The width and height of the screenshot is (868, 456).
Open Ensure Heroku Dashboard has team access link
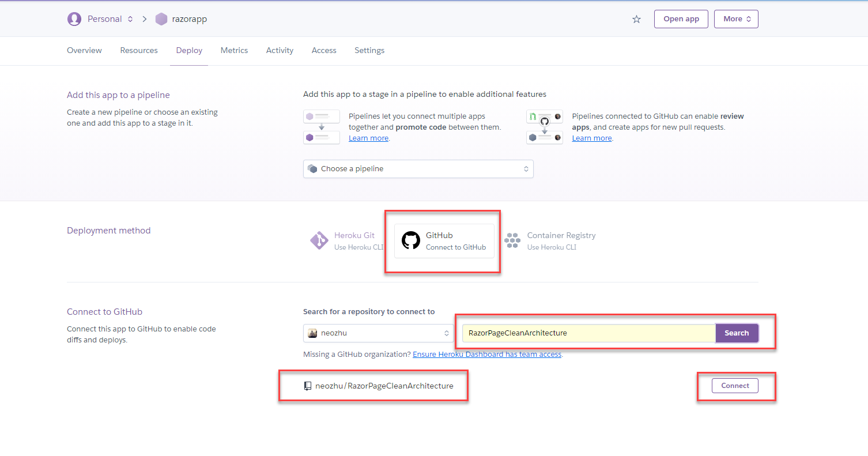tap(487, 355)
